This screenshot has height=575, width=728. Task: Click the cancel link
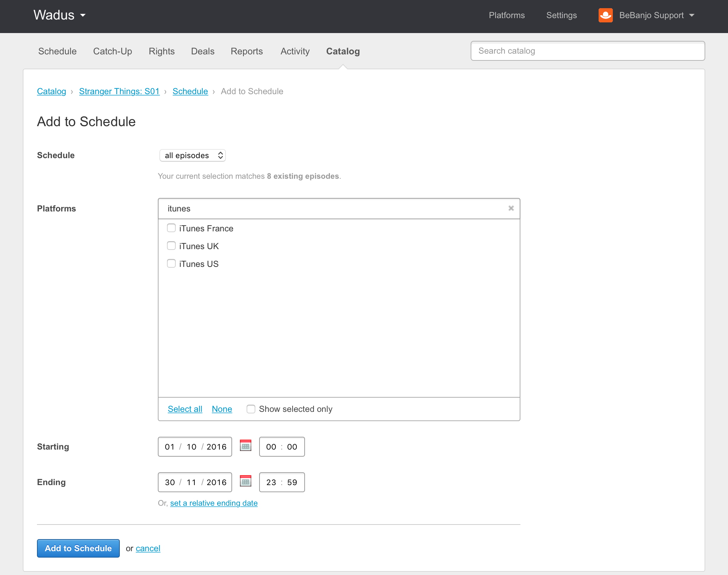pos(148,548)
